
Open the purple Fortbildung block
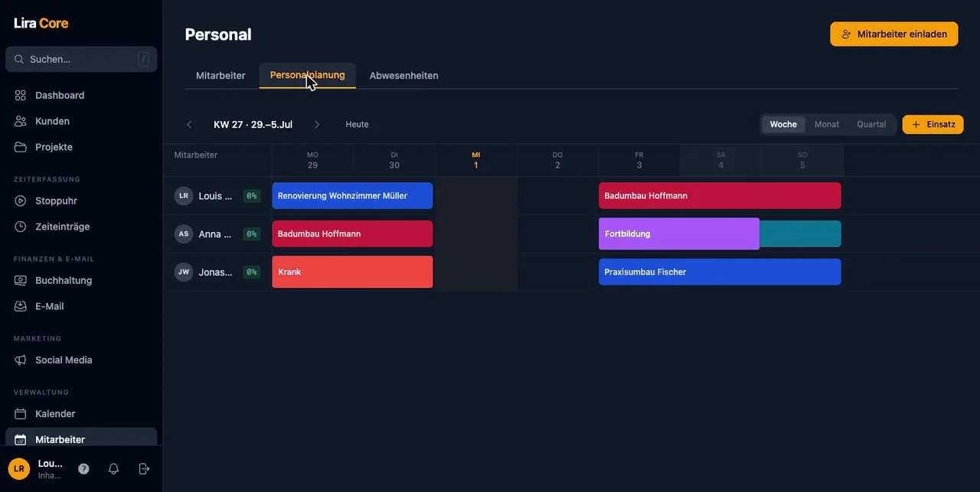679,234
